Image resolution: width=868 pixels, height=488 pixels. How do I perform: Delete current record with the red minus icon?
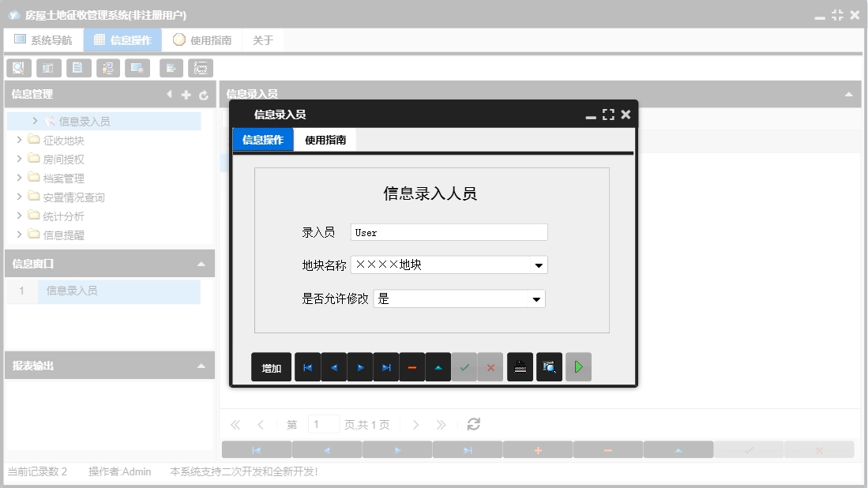(x=412, y=366)
